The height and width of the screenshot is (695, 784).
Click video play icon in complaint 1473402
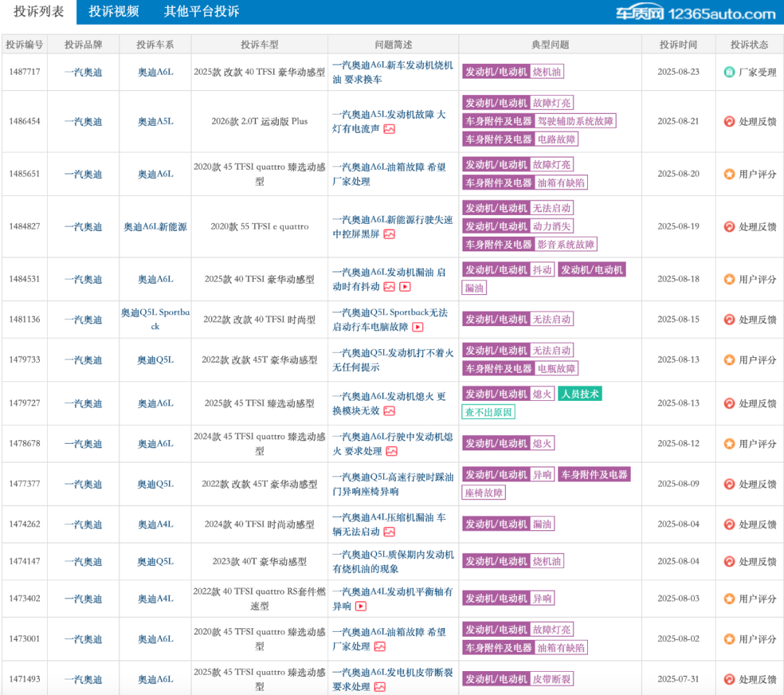pyautogui.click(x=361, y=606)
